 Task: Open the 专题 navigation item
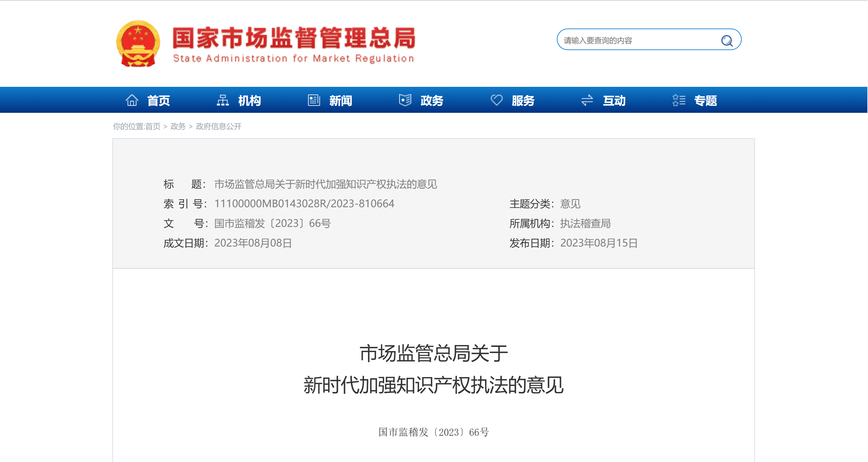click(705, 100)
